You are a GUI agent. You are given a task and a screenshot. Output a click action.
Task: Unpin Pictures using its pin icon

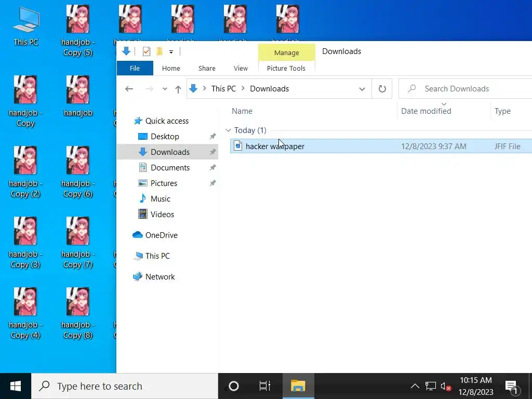(x=212, y=183)
